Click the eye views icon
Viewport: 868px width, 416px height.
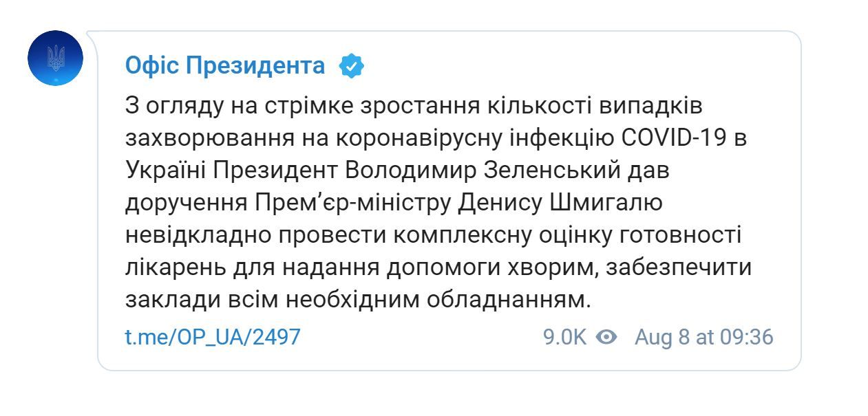click(606, 337)
